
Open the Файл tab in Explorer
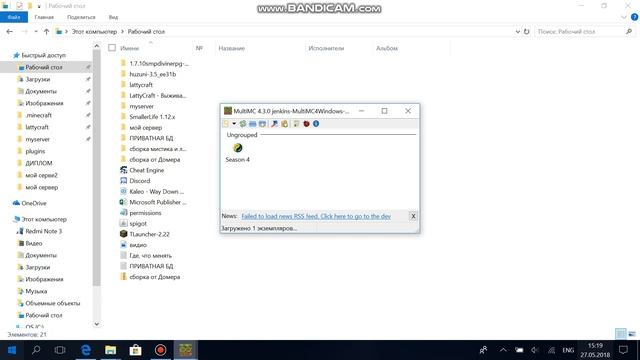click(14, 17)
